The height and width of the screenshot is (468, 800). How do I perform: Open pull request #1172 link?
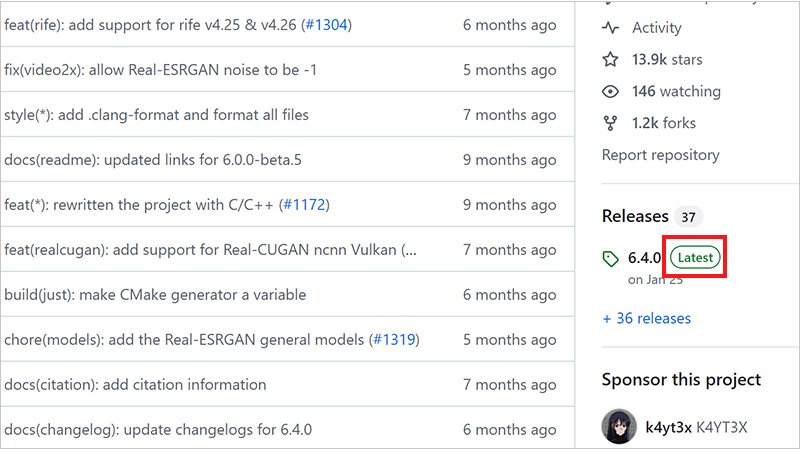coord(304,205)
